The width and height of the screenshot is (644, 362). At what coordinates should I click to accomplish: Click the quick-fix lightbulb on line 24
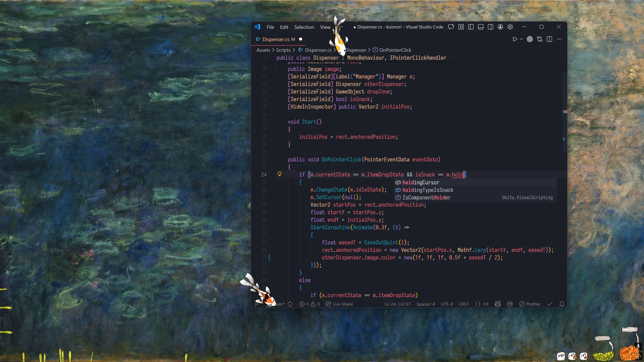[280, 174]
